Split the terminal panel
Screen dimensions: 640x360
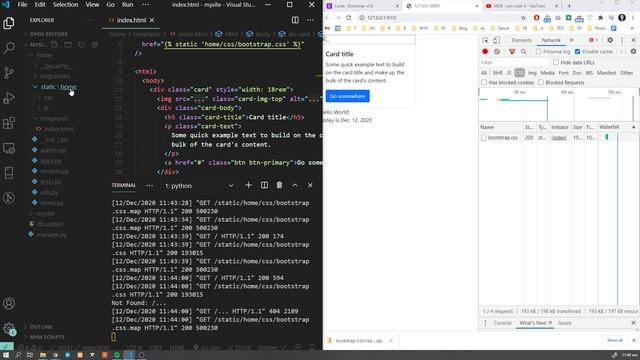point(264,185)
